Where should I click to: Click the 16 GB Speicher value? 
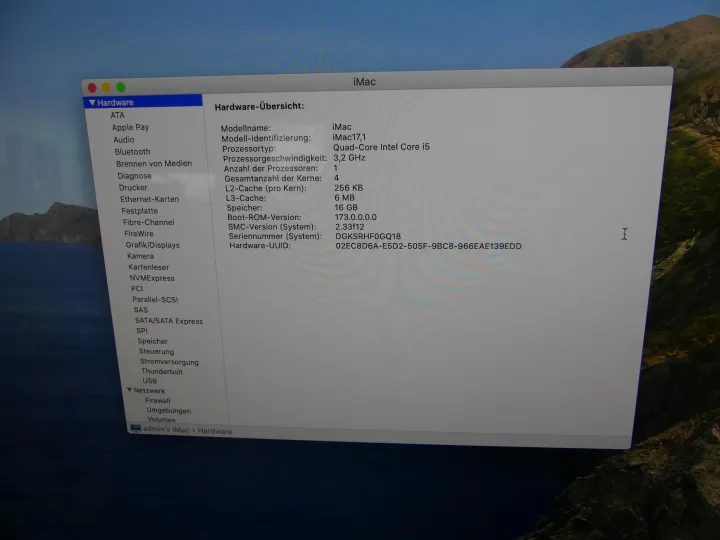point(346,208)
